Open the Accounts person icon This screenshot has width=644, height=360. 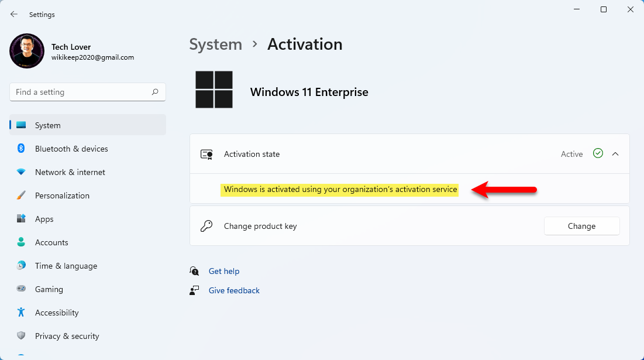(21, 242)
